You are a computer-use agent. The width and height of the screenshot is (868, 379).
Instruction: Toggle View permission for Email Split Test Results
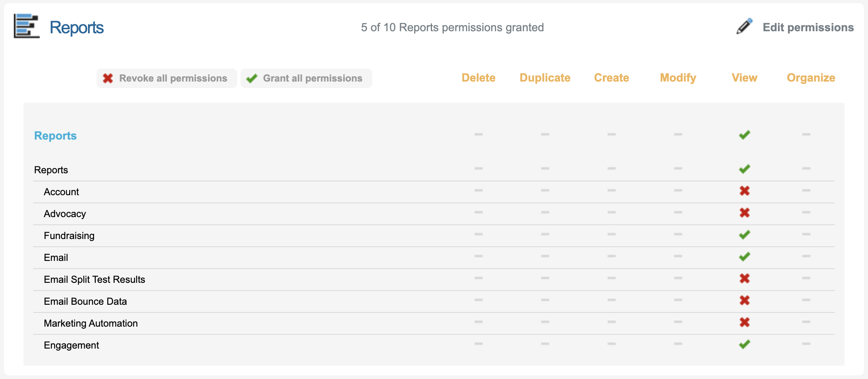click(x=744, y=278)
